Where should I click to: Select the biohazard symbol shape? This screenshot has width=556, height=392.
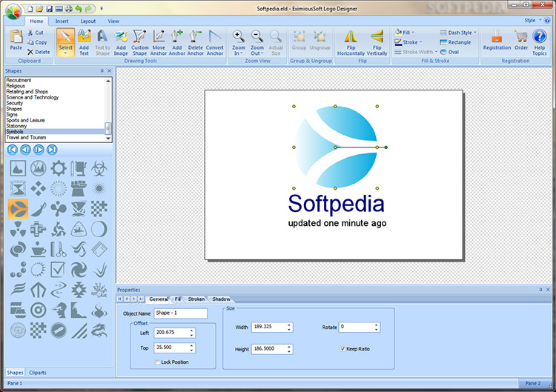[99, 168]
